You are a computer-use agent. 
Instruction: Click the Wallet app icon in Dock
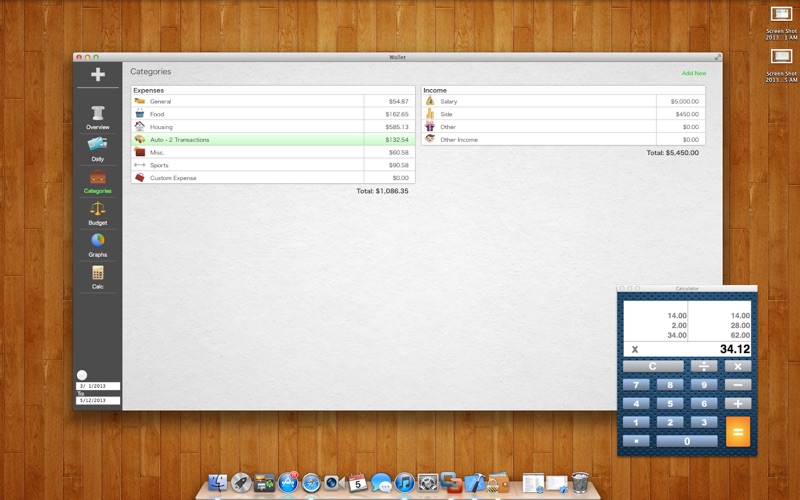point(498,483)
